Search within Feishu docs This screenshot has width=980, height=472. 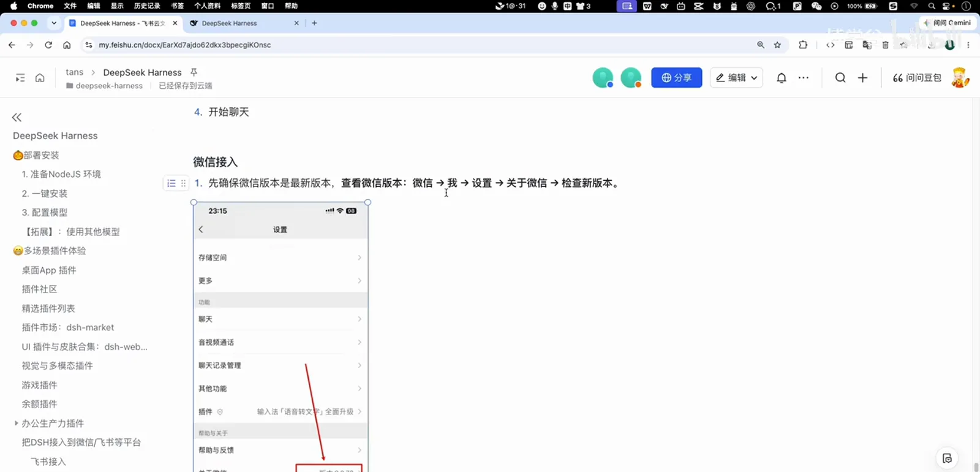tap(840, 78)
